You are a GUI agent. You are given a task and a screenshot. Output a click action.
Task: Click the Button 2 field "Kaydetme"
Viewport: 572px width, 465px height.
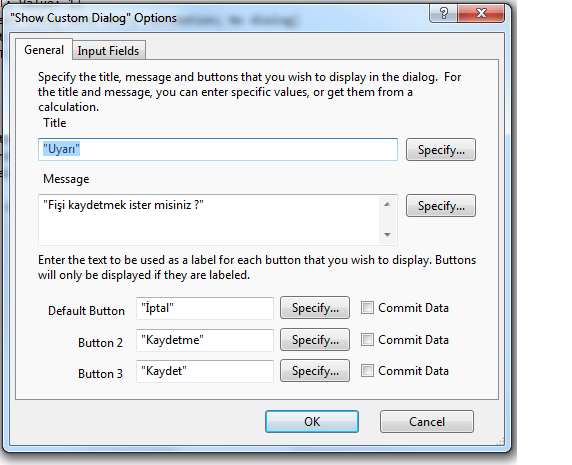point(205,340)
